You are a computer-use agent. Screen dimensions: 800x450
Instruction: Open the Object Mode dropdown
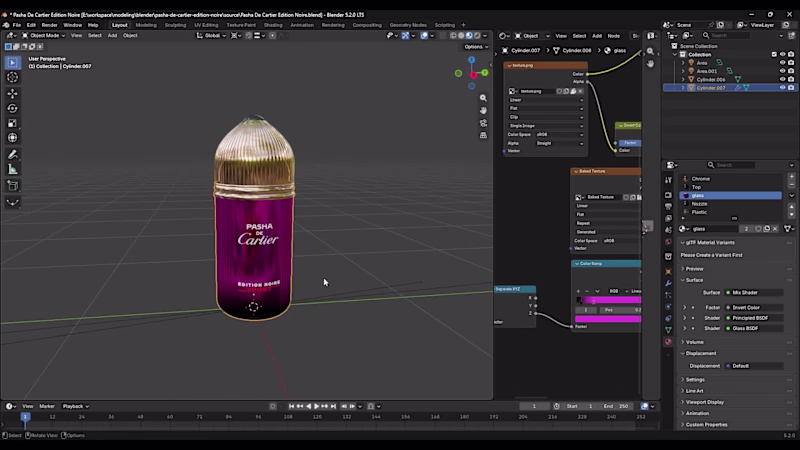tap(43, 36)
